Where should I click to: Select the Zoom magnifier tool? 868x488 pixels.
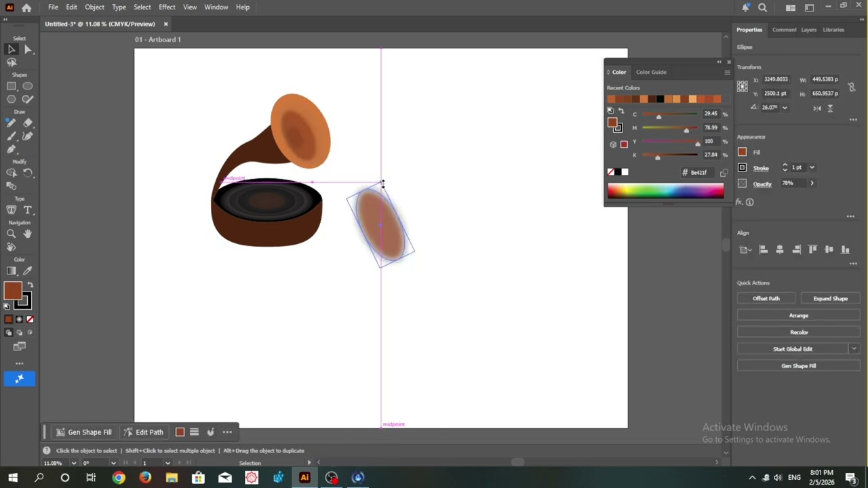coord(12,234)
